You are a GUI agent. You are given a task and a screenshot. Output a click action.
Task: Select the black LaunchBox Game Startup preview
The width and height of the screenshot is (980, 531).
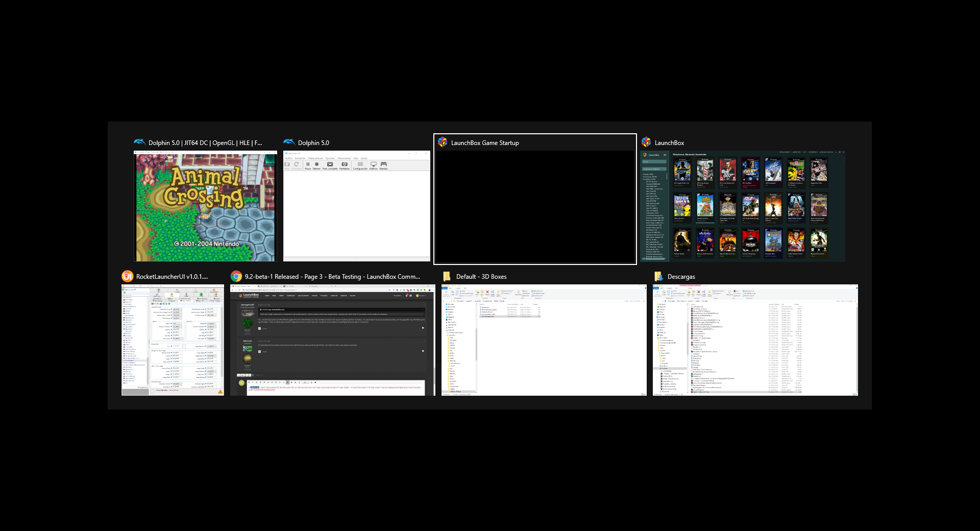tap(535, 206)
